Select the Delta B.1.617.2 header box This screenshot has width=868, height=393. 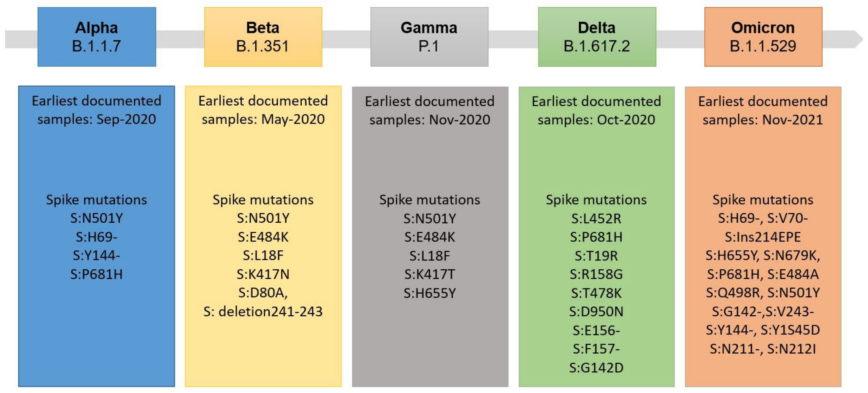pyautogui.click(x=597, y=37)
